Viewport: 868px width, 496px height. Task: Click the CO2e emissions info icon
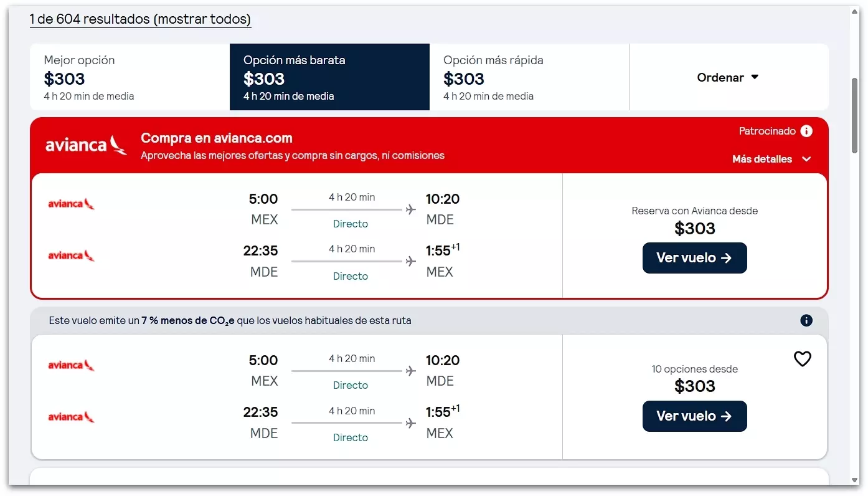pyautogui.click(x=806, y=320)
